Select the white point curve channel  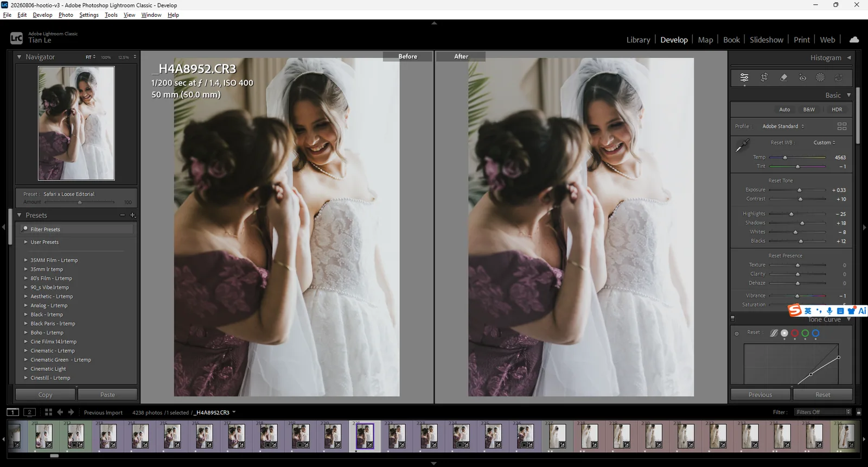click(x=784, y=333)
